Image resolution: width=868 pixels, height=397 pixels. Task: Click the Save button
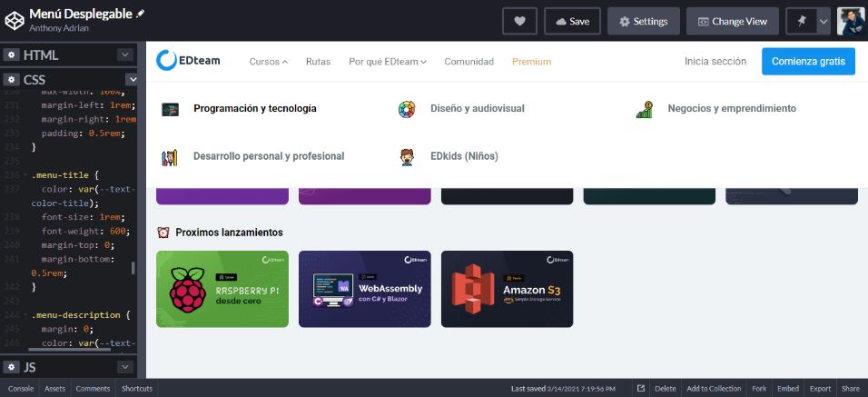(572, 21)
